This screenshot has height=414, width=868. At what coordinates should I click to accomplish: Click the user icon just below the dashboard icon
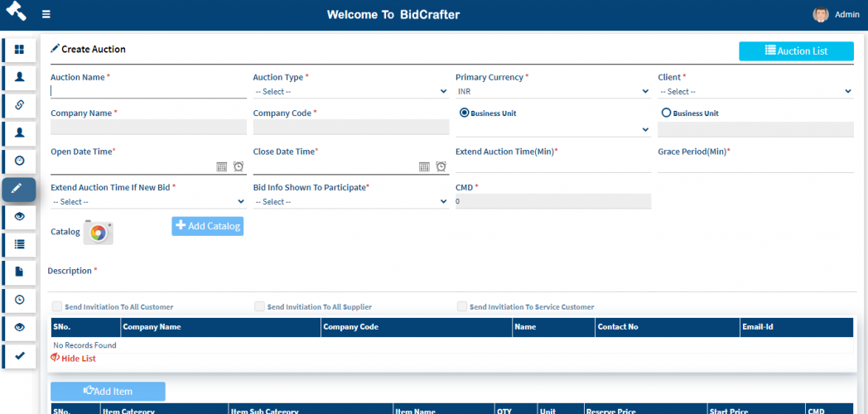tap(19, 78)
